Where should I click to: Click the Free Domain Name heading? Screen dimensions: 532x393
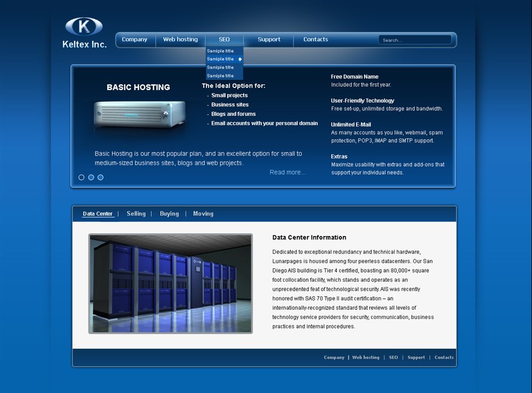354,77
